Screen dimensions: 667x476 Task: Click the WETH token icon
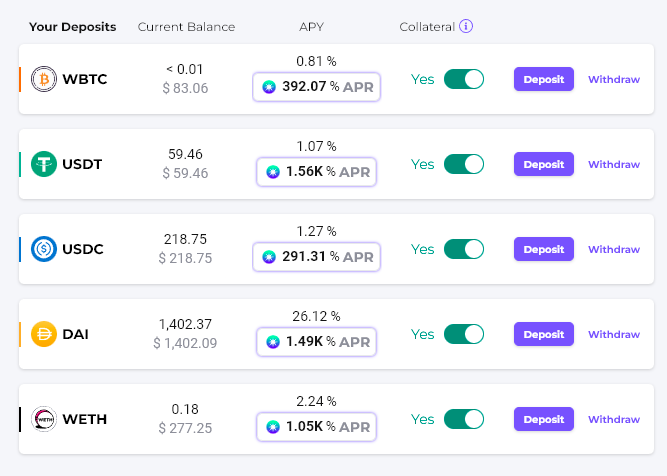(x=44, y=419)
